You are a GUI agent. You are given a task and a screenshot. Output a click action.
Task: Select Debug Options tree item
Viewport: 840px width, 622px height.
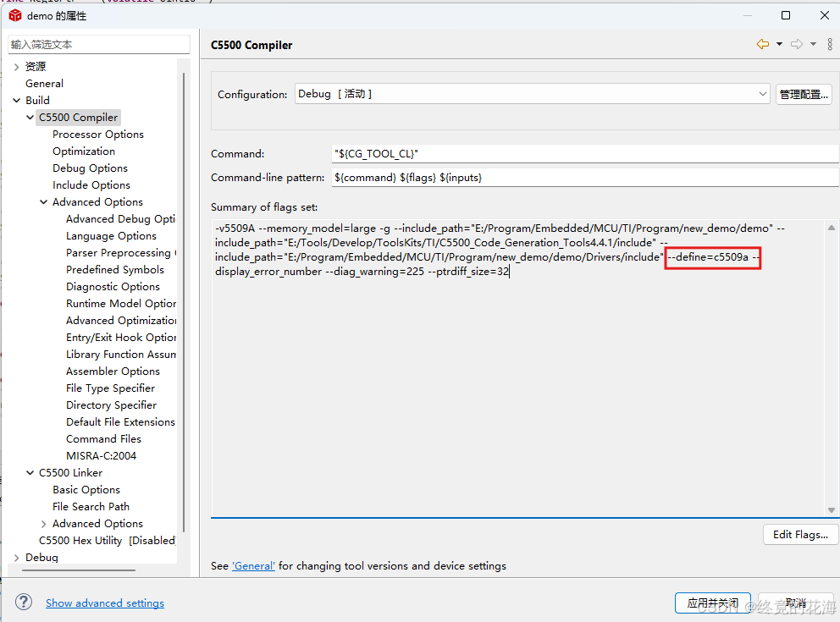pyautogui.click(x=90, y=168)
